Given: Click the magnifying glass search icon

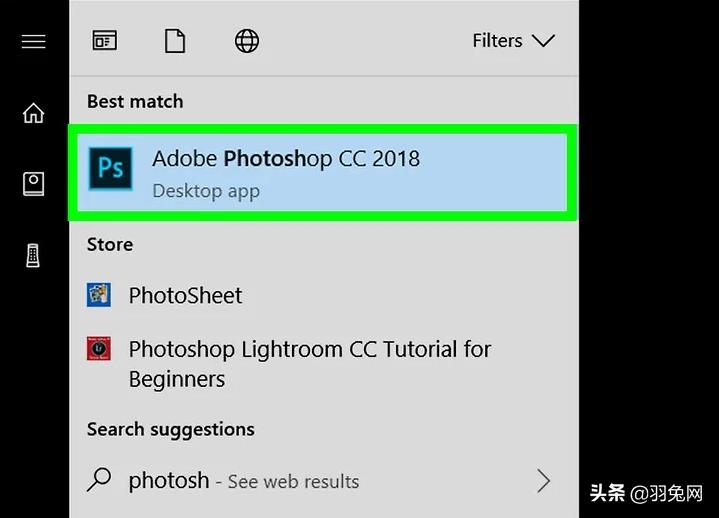Looking at the screenshot, I should [99, 479].
